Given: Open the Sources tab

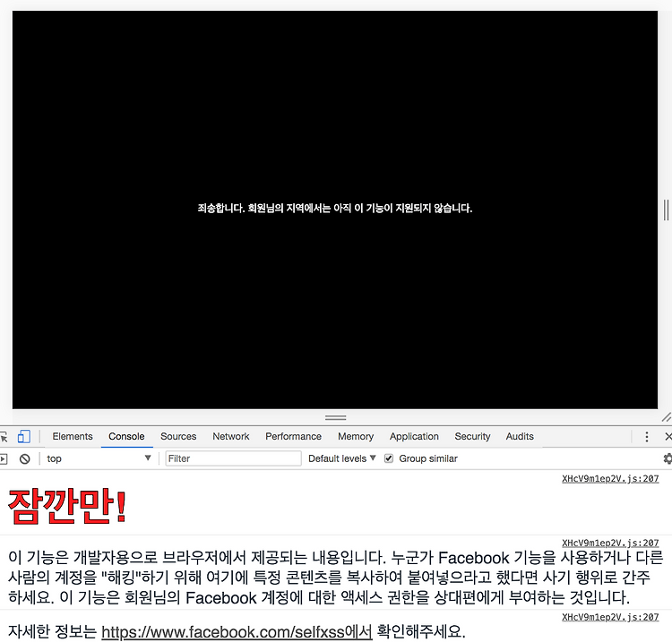Looking at the screenshot, I should [178, 436].
